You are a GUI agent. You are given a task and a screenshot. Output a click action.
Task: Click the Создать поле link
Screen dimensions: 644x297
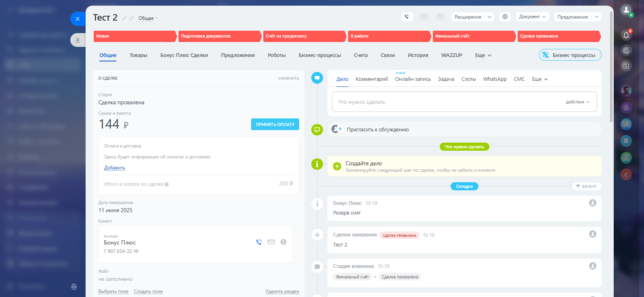pos(148,291)
